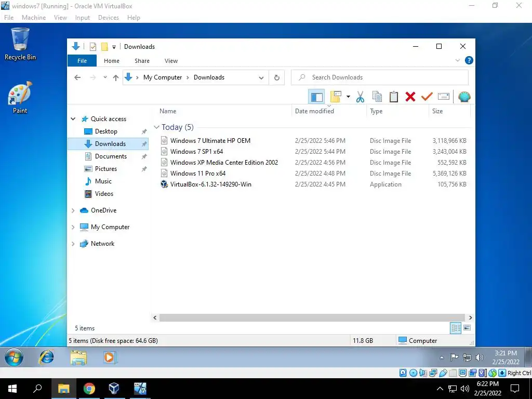Click the Refresh button beside address bar
The height and width of the screenshot is (399, 532).
(x=277, y=78)
